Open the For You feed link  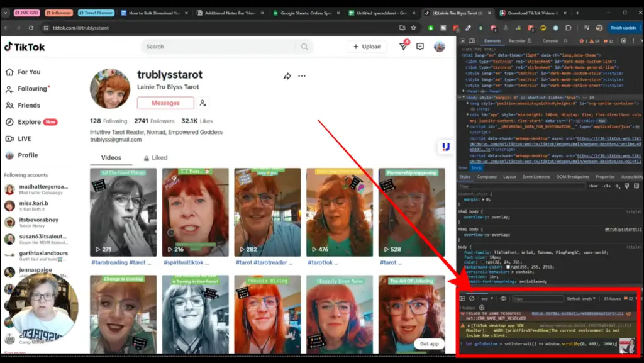pyautogui.click(x=23, y=72)
